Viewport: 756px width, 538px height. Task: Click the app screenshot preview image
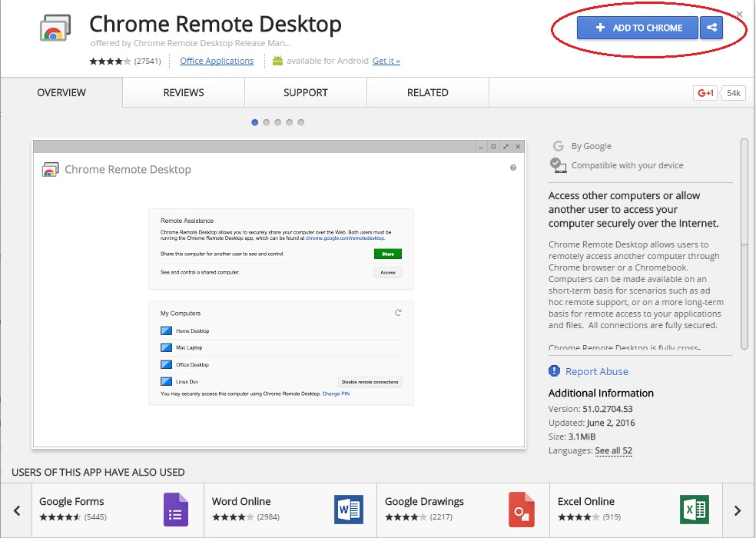pos(279,294)
